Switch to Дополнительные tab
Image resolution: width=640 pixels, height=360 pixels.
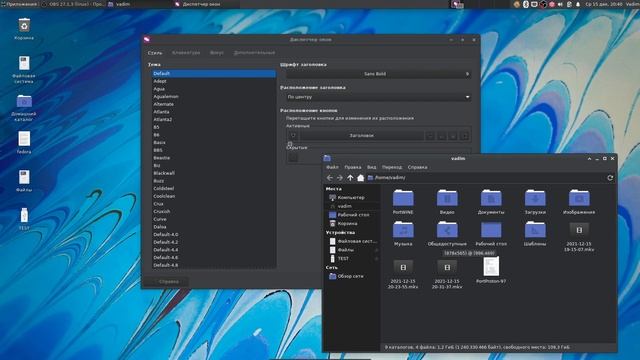(x=254, y=53)
